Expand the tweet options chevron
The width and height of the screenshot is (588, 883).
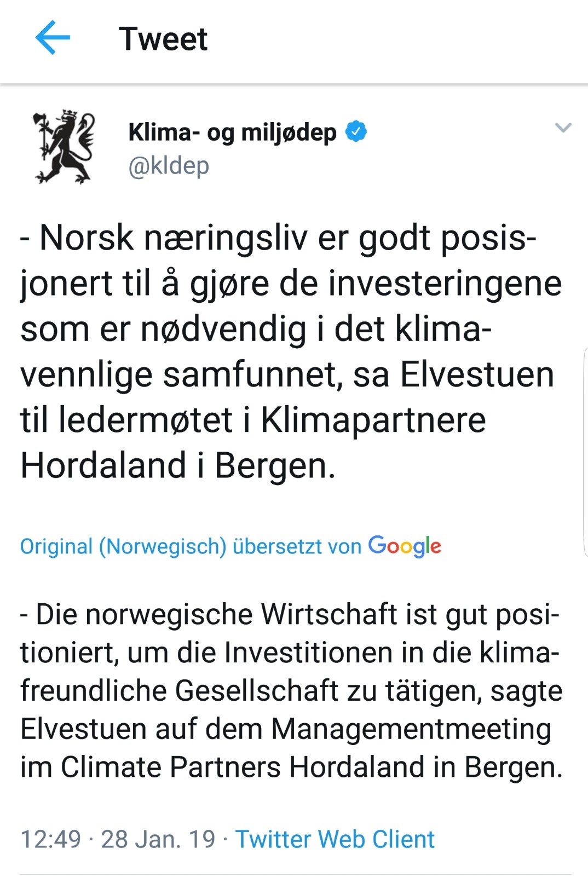pyautogui.click(x=563, y=128)
